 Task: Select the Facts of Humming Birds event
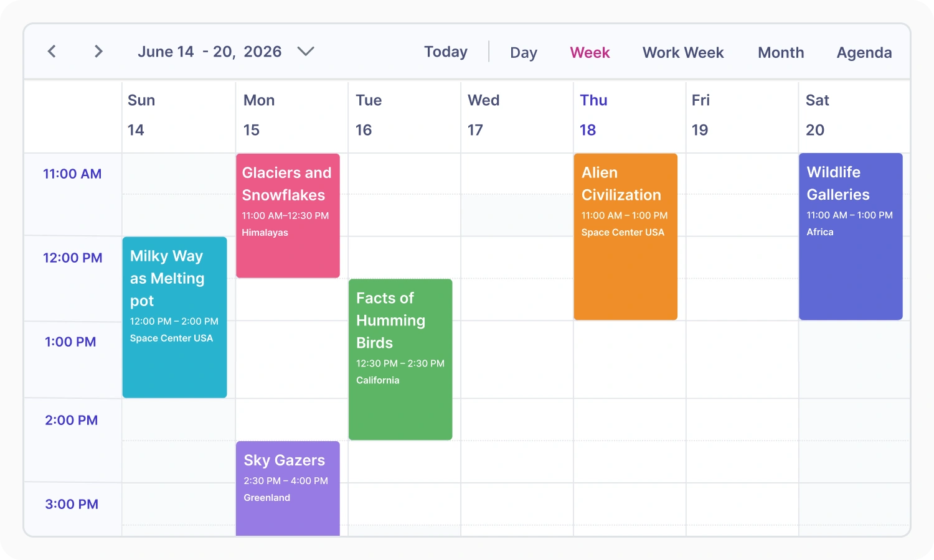point(400,360)
